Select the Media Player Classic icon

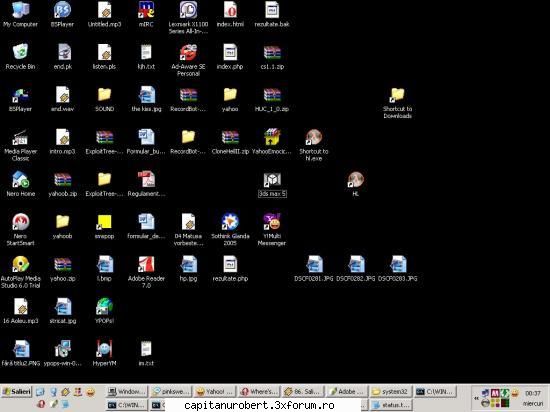20,137
